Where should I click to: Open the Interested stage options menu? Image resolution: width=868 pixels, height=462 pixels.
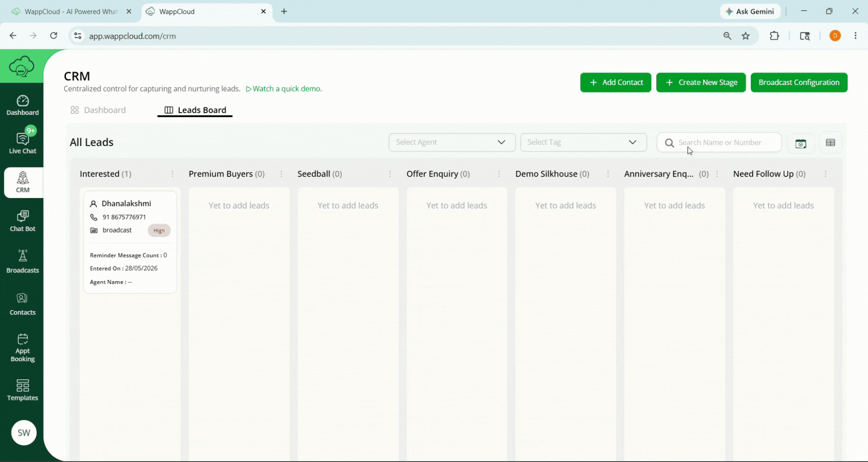click(172, 174)
